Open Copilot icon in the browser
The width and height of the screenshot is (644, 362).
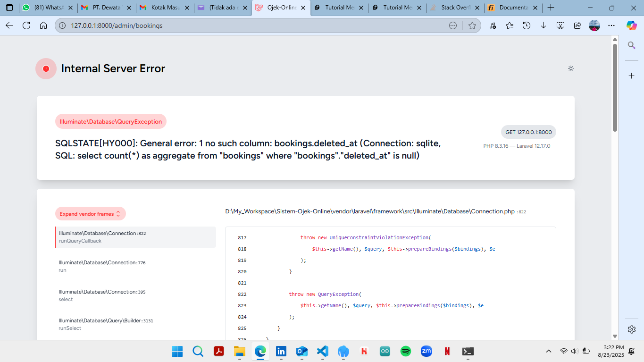click(x=631, y=25)
